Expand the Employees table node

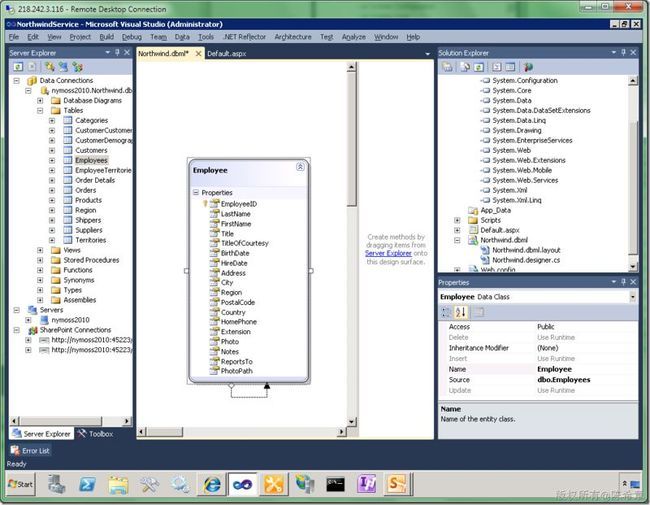click(52, 160)
